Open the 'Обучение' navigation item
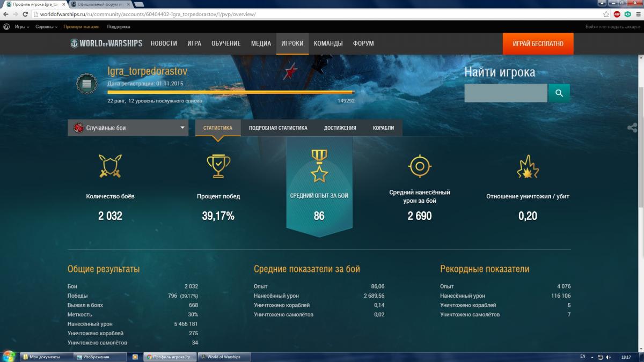The image size is (644, 362). coord(226,43)
